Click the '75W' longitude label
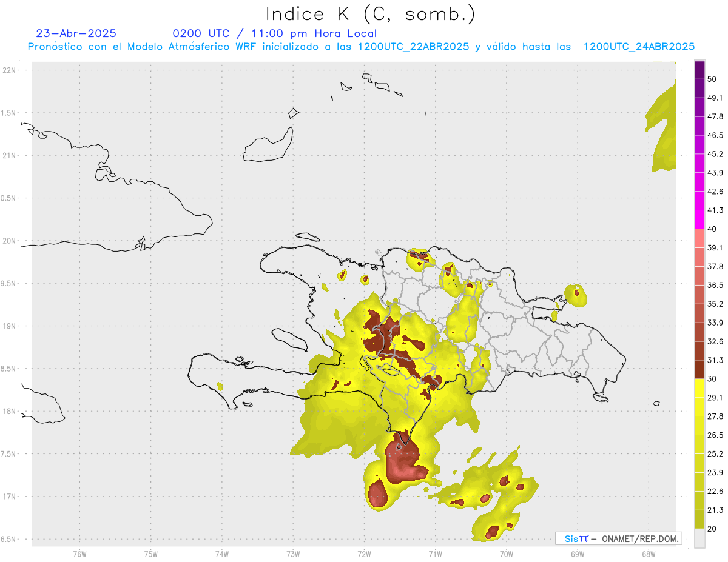728x562 pixels. [151, 554]
